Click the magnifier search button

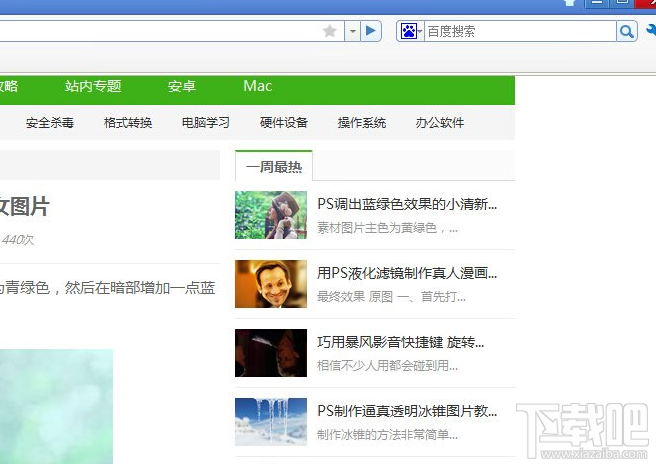626,31
